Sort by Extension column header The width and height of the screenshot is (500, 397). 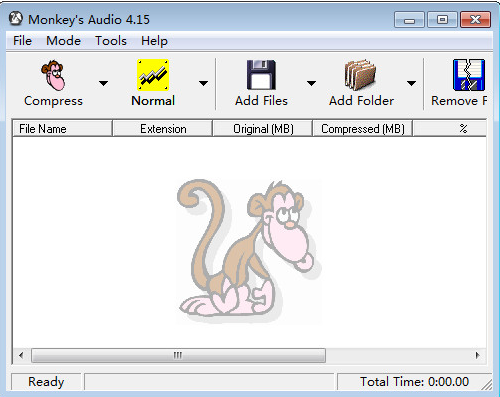(163, 129)
